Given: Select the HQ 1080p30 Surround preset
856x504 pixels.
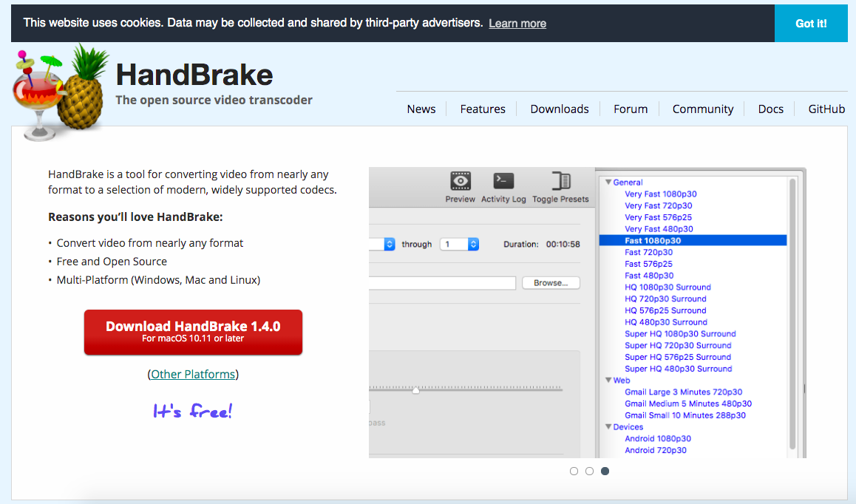Looking at the screenshot, I should [x=668, y=287].
